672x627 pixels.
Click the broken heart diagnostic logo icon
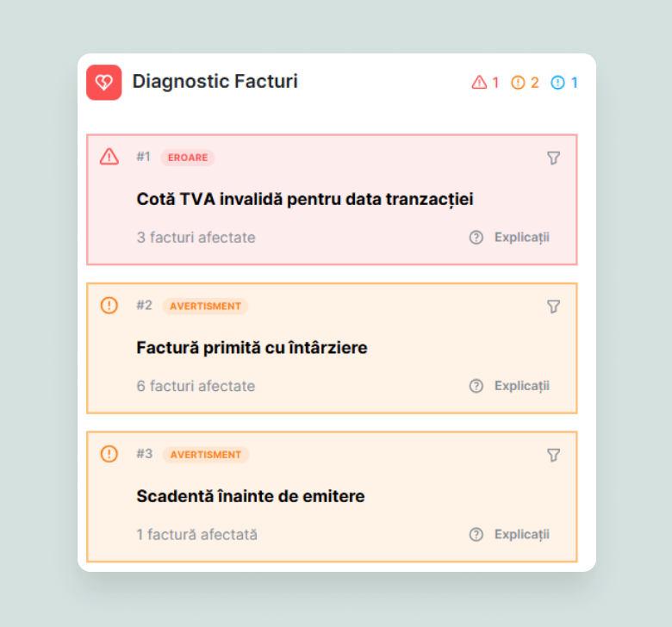point(103,83)
